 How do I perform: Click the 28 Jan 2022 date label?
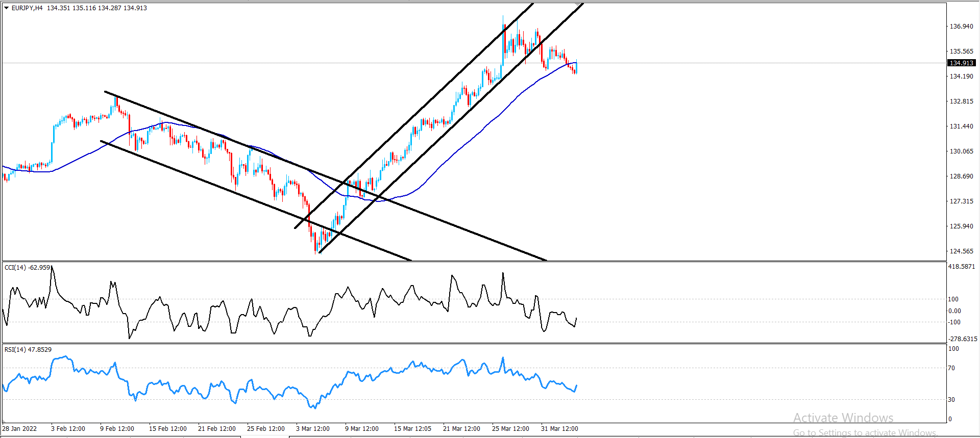[20, 429]
